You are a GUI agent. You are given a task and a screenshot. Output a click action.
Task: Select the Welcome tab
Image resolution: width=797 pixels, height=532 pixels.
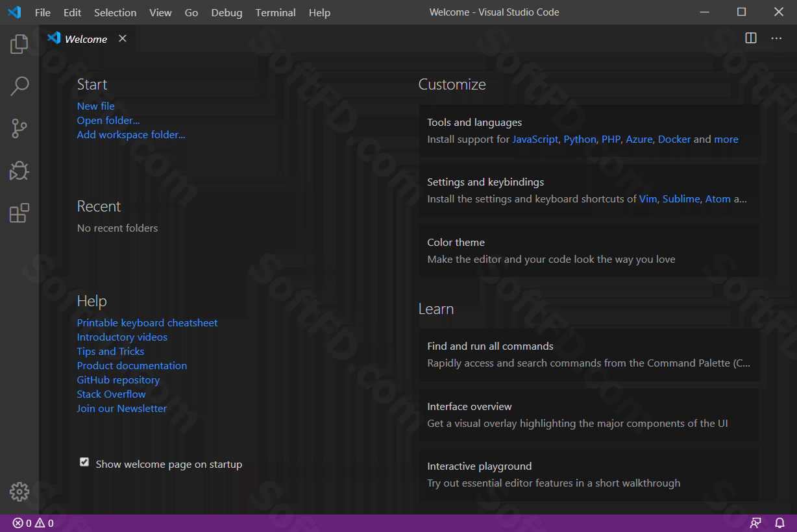click(x=87, y=39)
